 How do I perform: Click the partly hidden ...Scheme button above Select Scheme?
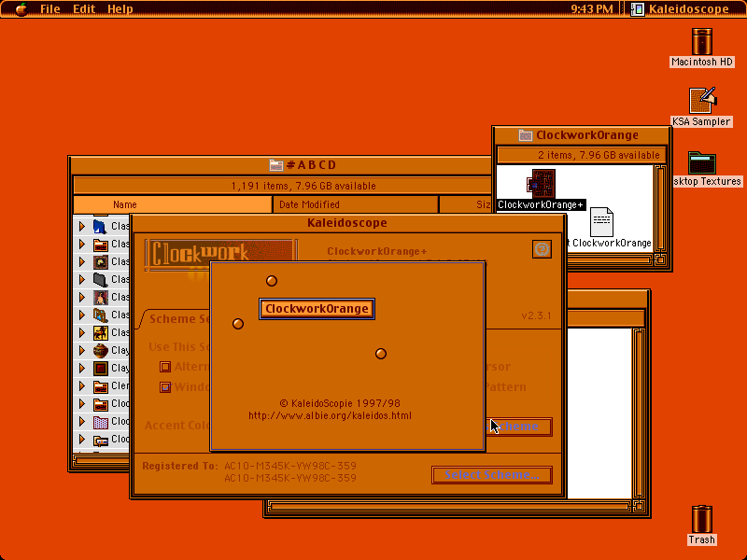(x=518, y=427)
